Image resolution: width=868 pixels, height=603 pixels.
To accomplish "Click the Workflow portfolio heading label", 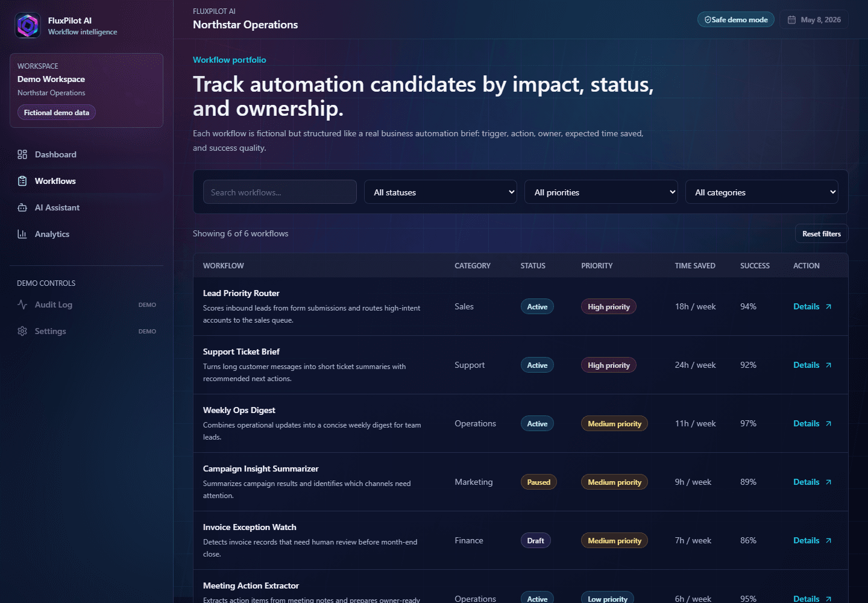I will point(229,60).
